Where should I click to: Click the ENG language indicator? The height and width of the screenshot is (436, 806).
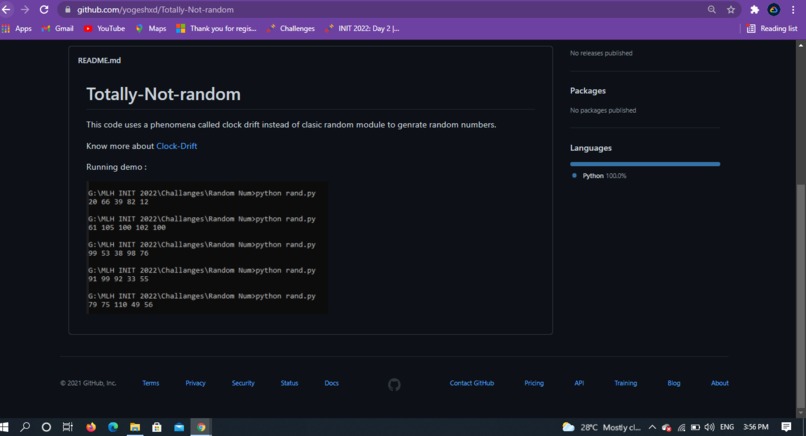tap(727, 427)
